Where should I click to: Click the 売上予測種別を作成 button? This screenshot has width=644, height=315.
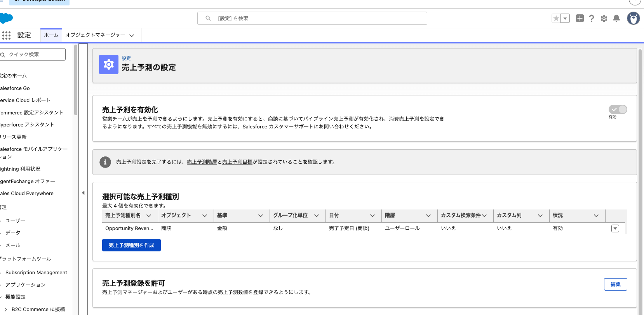[x=131, y=245]
